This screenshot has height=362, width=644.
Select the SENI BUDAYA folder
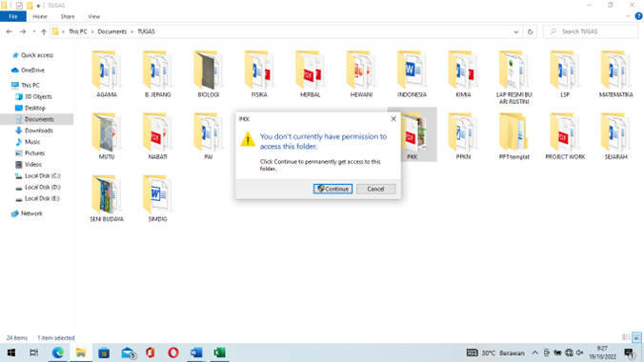pos(107,199)
